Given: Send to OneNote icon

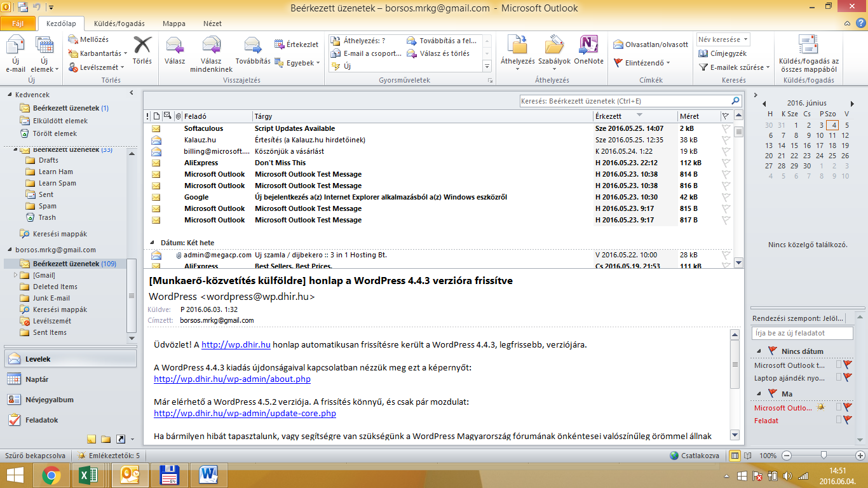Looking at the screenshot, I should pyautogui.click(x=588, y=51).
